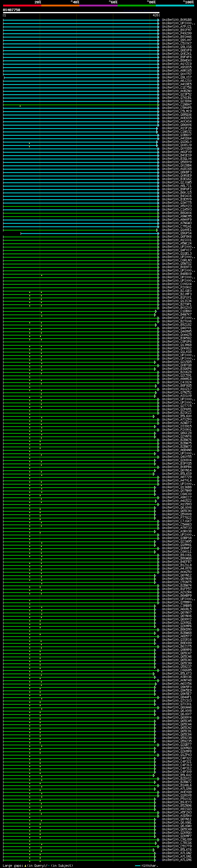
Task: Click the arrowhead ending the UniRef100_C7RCG6 bar
Action: coord(156,843)
